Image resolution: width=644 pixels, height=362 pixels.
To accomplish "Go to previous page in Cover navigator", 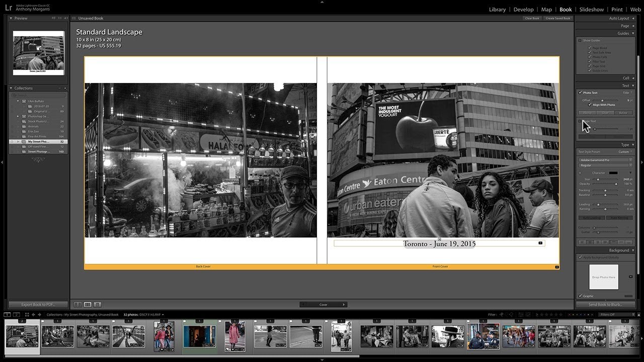I will tap(302, 304).
